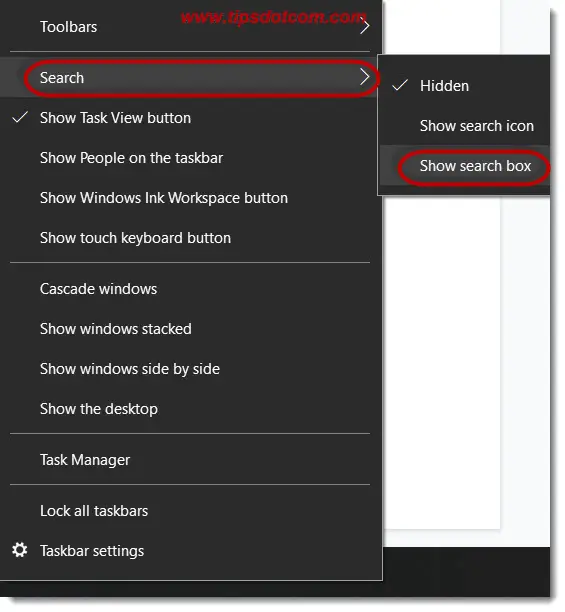Select Cascade windows
Screen dimensions: 565x612
(191, 289)
